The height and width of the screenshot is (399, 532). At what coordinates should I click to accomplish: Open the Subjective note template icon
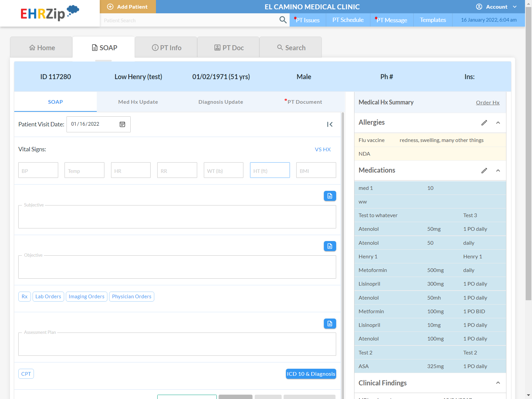tap(330, 196)
